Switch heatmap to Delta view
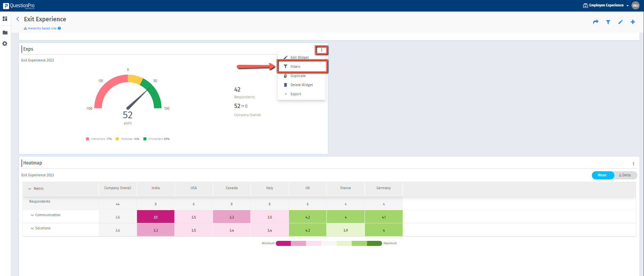 [625, 175]
